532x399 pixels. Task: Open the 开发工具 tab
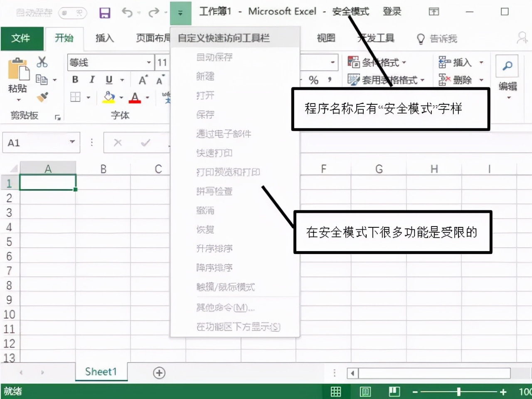pos(376,38)
